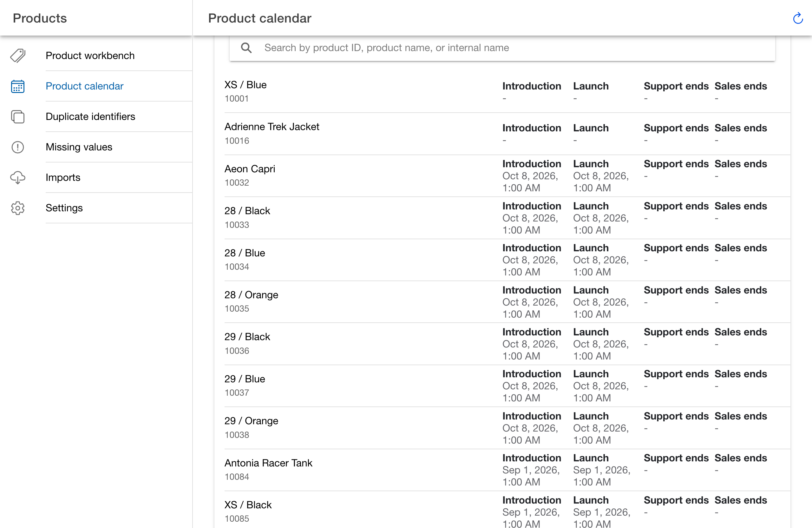Click the Missing values exclamation icon

(18, 147)
